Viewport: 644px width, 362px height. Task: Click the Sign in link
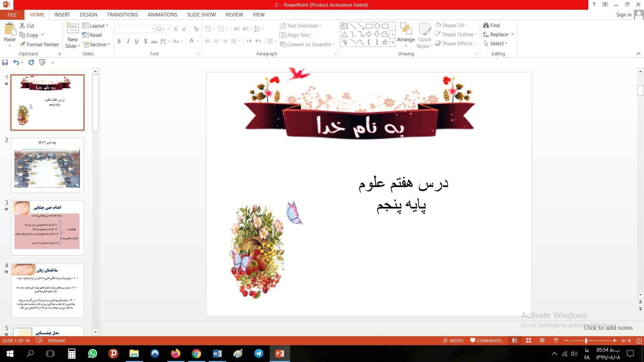click(623, 15)
